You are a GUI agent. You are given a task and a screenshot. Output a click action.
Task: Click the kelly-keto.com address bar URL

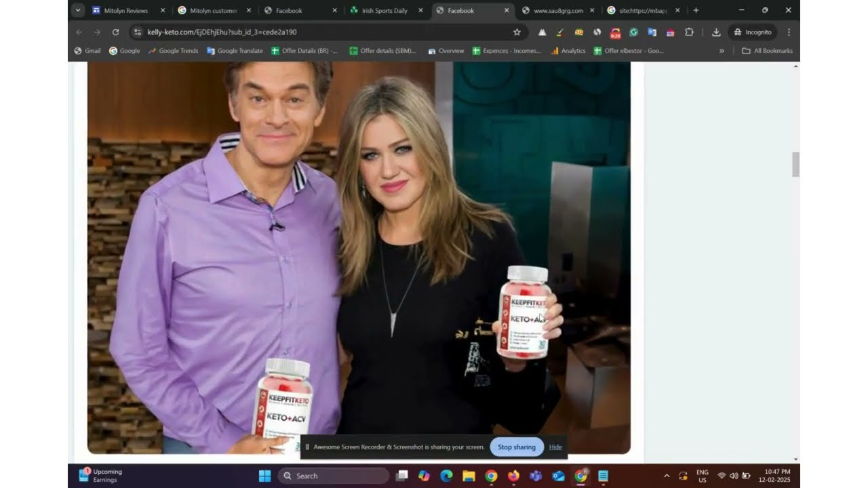222,32
